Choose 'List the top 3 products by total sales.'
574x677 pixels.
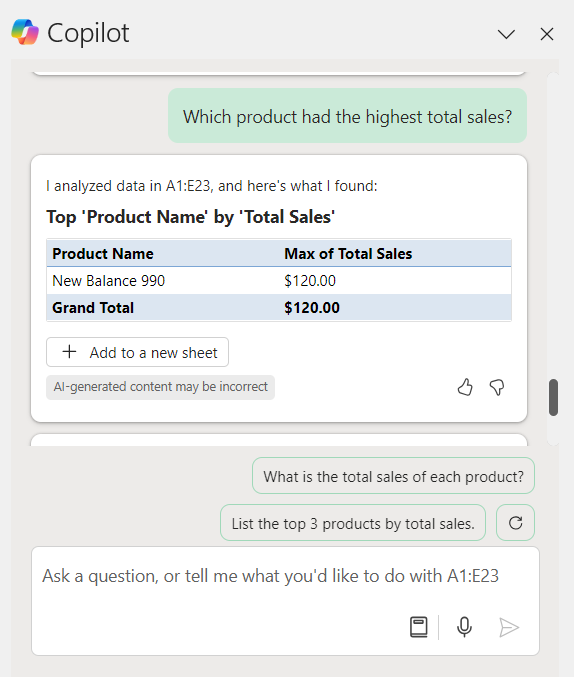353,523
